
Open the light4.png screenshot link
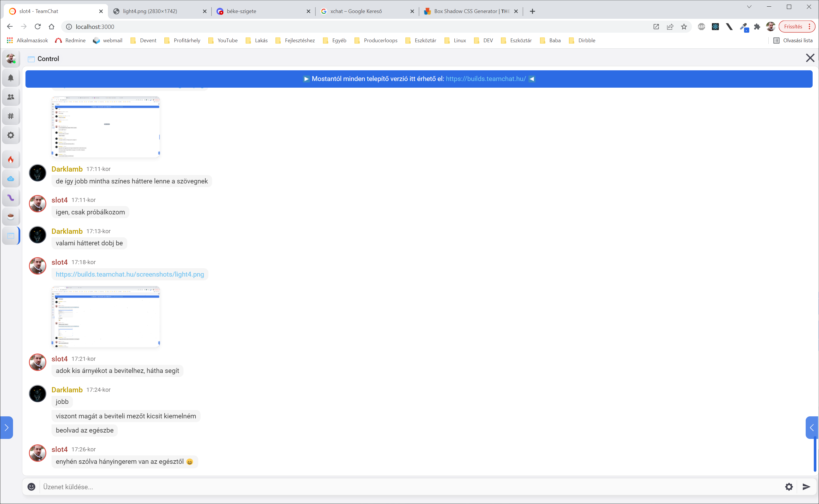pyautogui.click(x=130, y=274)
